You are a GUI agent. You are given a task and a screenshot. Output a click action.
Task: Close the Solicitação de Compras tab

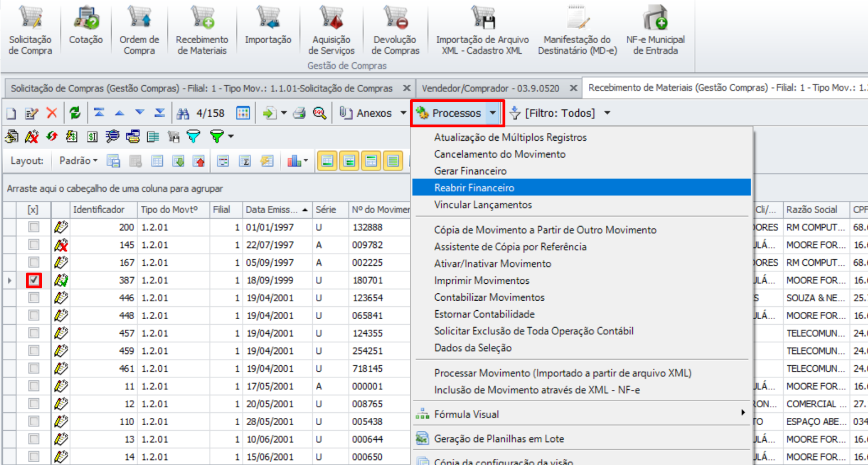406,88
